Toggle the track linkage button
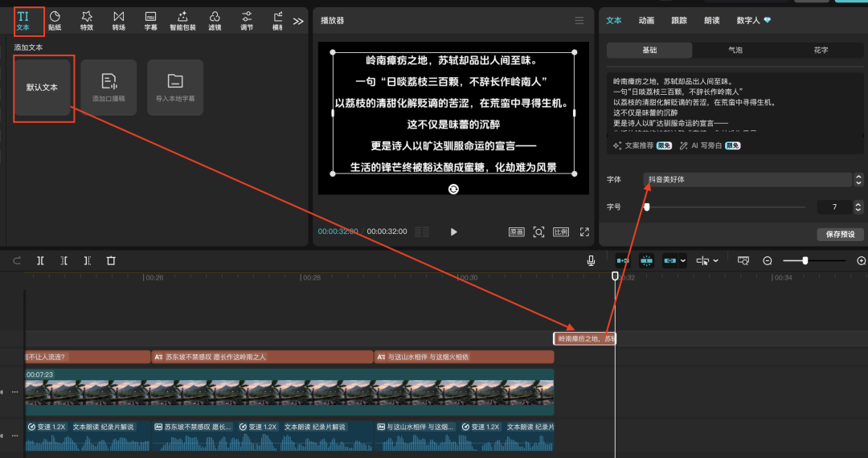Image resolution: width=868 pixels, height=458 pixels. [669, 260]
